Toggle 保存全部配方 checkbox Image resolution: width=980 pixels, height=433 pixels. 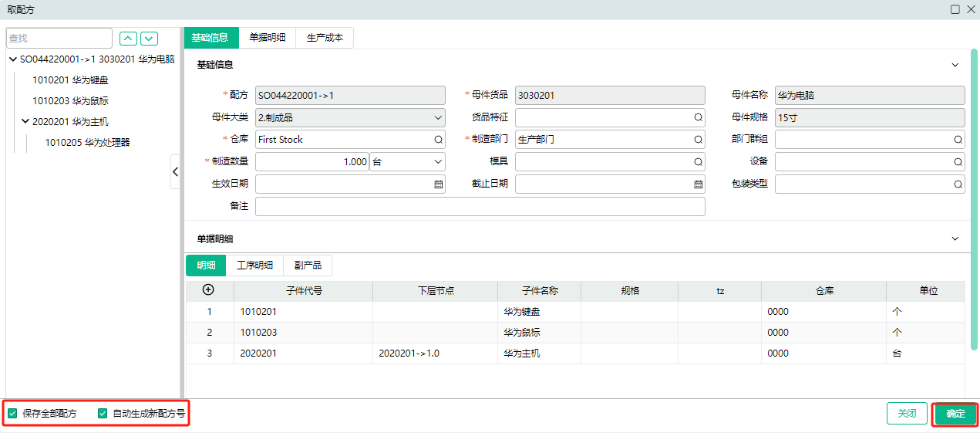(x=12, y=414)
